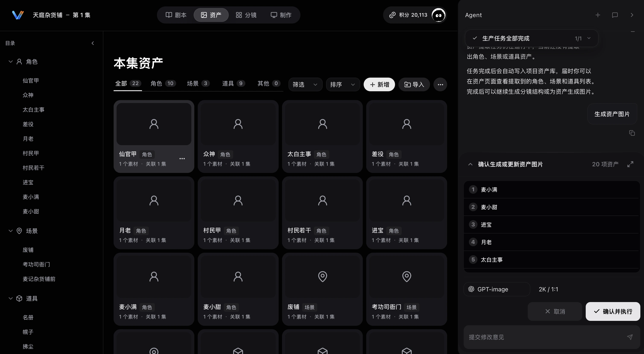644x354 pixels.
Task: Select 麦小甜 in the sidebar tree
Action: [x=31, y=211]
